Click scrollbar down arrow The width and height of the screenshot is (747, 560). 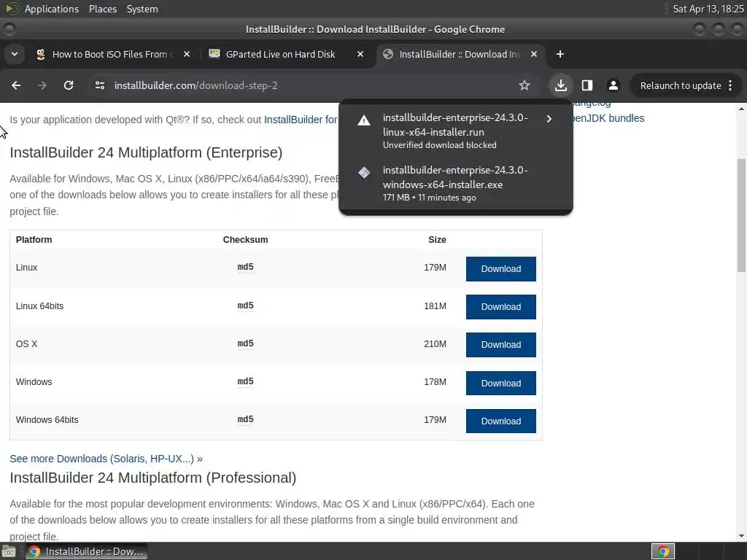pyautogui.click(x=741, y=536)
